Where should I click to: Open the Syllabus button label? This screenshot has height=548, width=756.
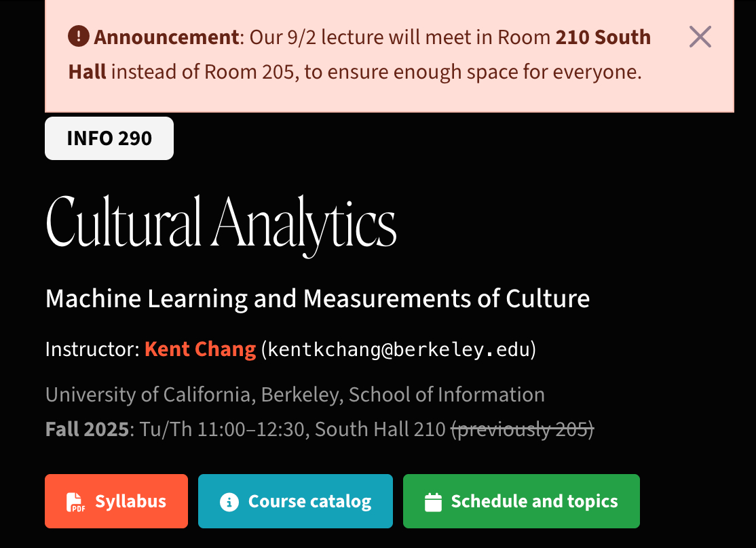(x=130, y=501)
